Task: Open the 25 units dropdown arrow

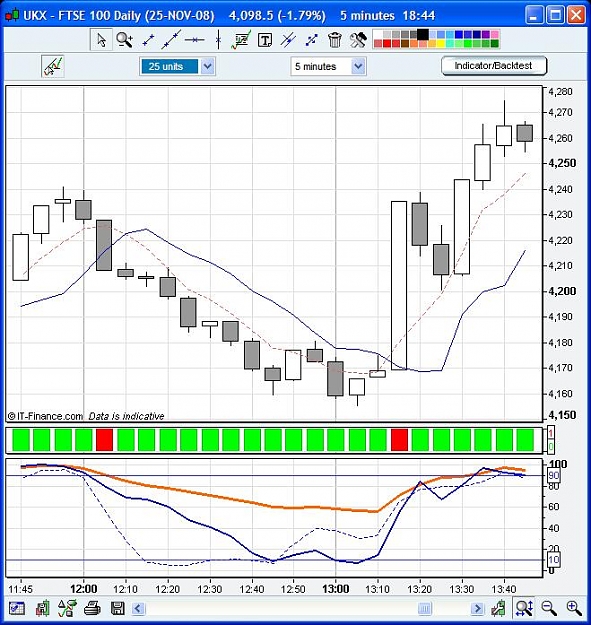Action: (x=208, y=66)
